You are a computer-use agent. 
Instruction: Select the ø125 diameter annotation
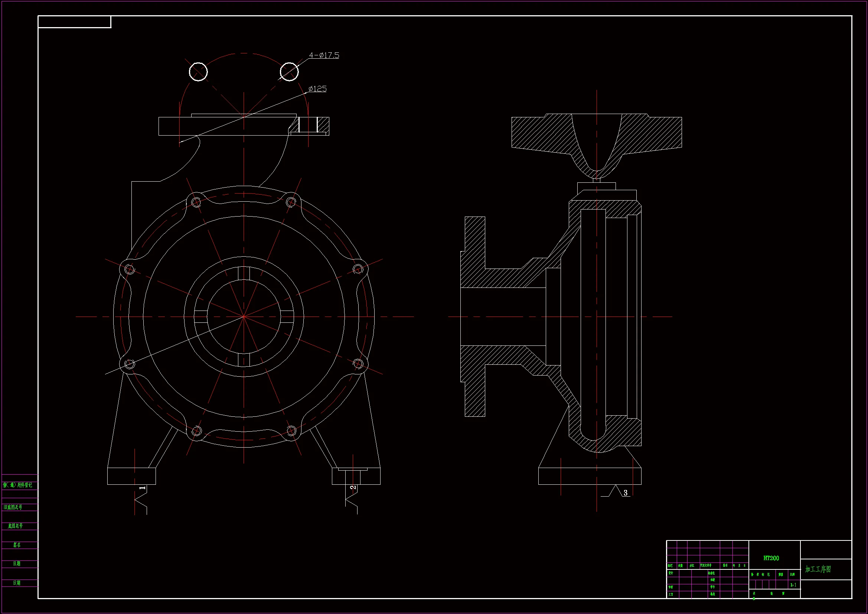click(317, 88)
